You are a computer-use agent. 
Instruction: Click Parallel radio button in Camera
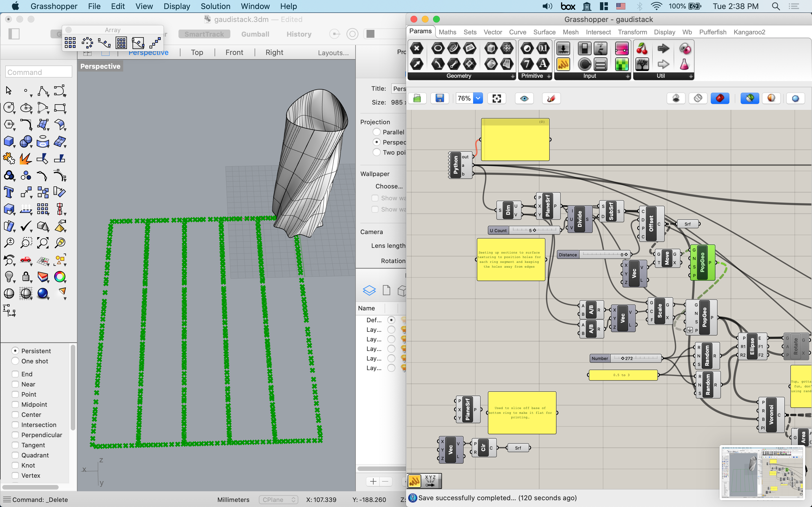click(x=376, y=132)
